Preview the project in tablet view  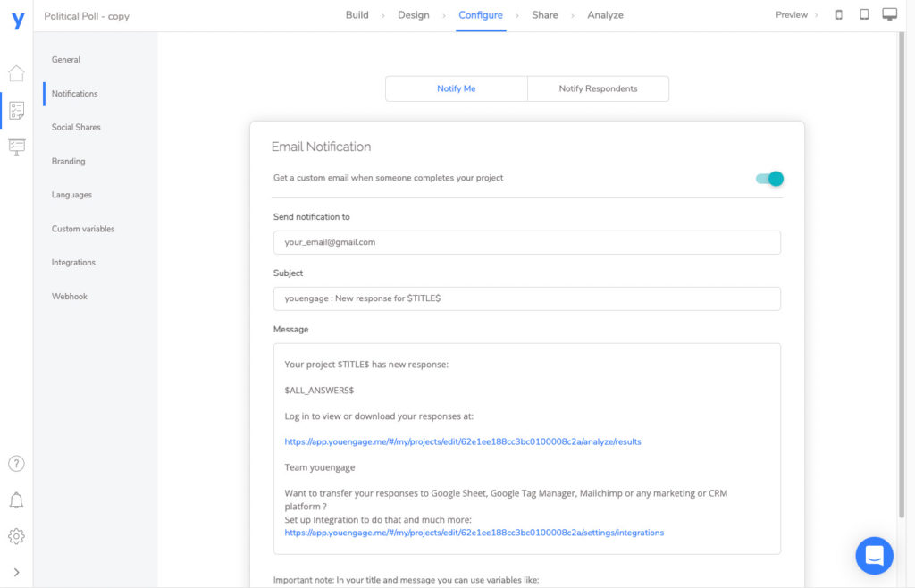(862, 14)
